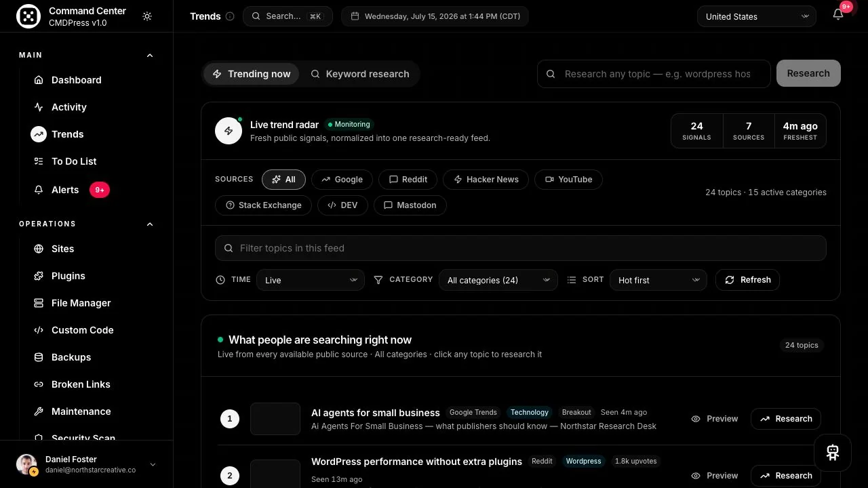Screen dimensions: 868x488
Task: Click the Research any topic input field
Action: coord(654,74)
